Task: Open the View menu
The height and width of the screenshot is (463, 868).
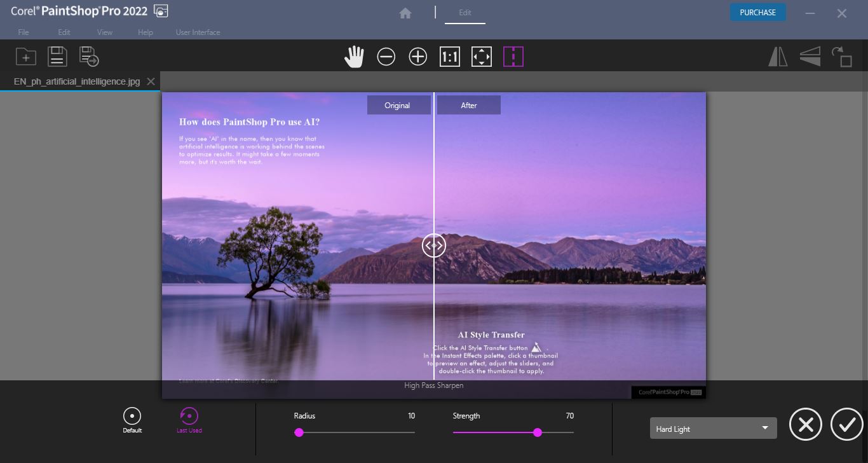Action: (105, 32)
